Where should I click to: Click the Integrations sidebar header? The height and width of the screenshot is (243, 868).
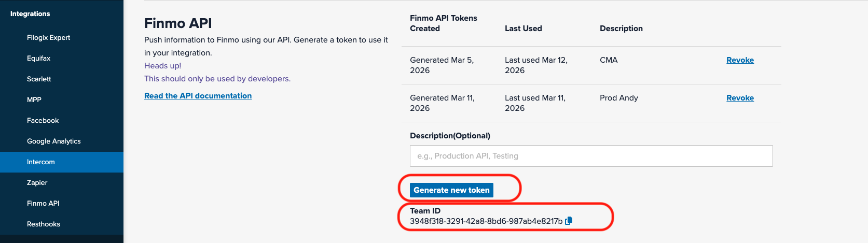click(x=30, y=14)
